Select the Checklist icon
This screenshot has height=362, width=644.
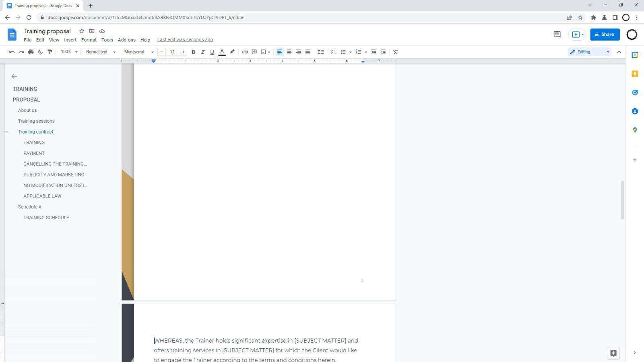coord(333,51)
